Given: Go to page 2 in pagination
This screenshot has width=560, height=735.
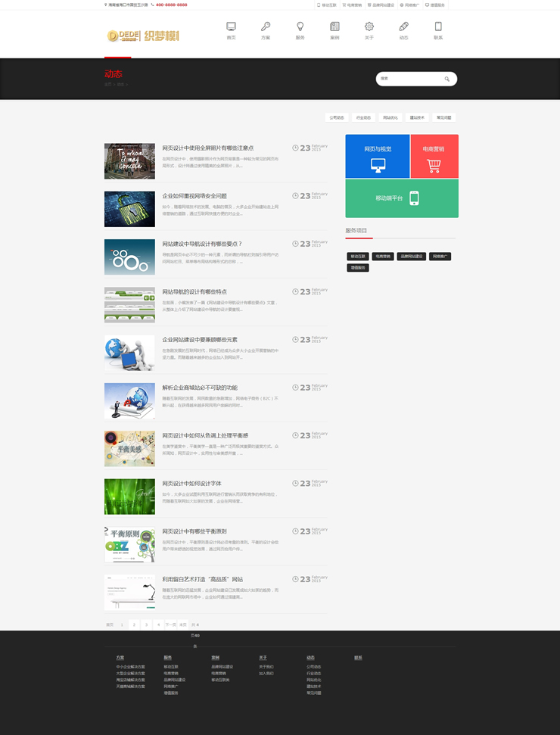Looking at the screenshot, I should click(134, 624).
